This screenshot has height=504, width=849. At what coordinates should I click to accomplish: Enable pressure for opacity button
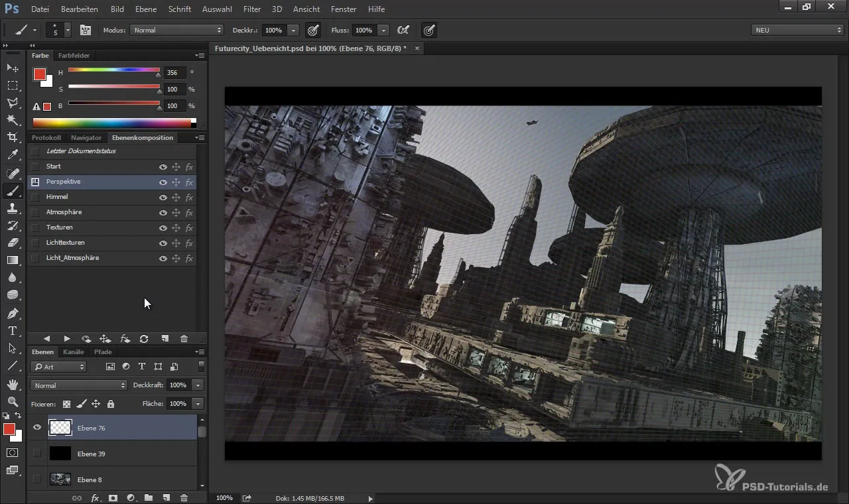313,31
